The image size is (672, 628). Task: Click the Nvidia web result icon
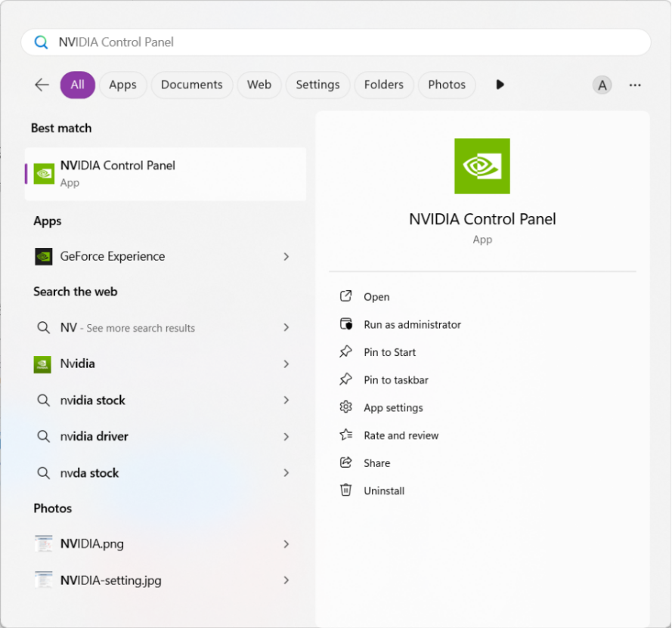click(x=43, y=363)
